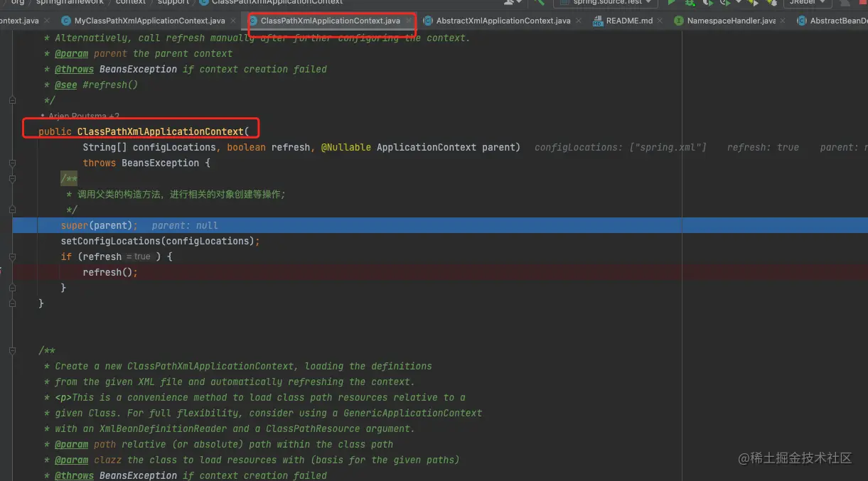
Task: Click the Chinese comment '调用父类的构造方法'
Action: pyautogui.click(x=121, y=194)
